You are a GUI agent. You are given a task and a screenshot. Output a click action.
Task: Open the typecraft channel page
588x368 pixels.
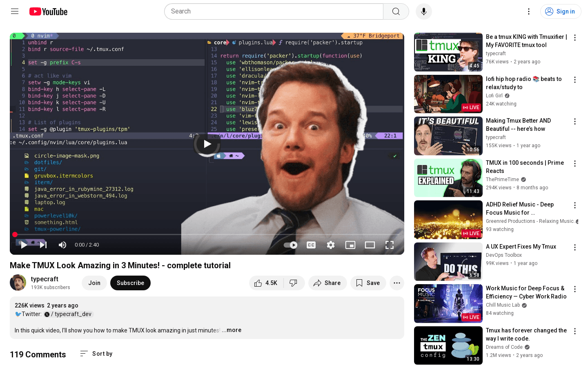[45, 279]
